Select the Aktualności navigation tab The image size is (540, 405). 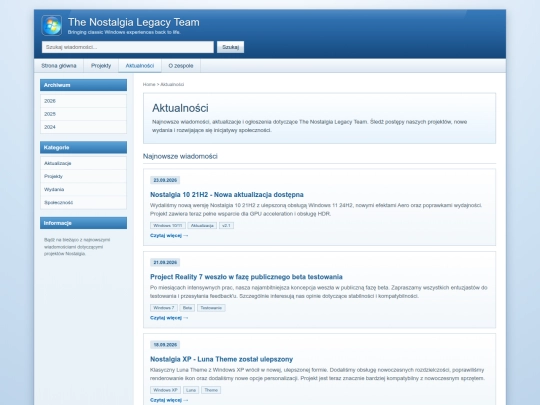pos(140,66)
